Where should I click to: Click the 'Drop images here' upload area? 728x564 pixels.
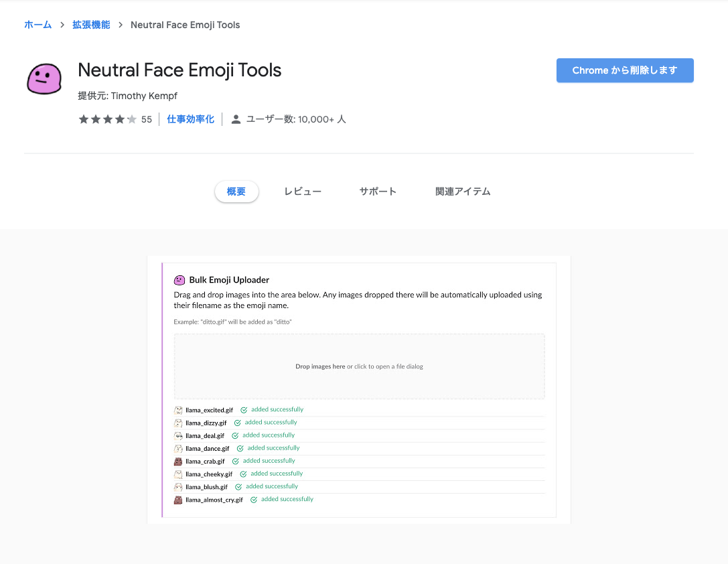coord(360,366)
